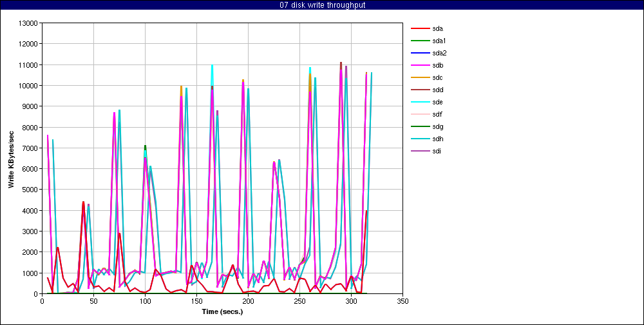
Task: Click the teal line swatch beside sdh
Action: click(x=419, y=139)
